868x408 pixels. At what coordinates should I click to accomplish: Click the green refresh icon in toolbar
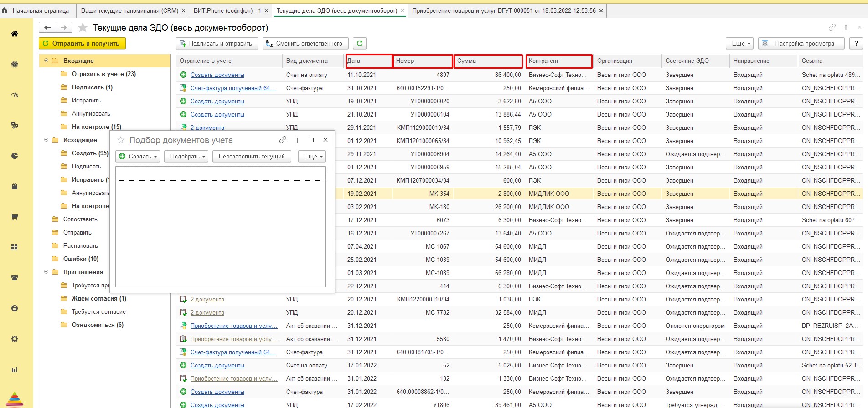tap(360, 43)
